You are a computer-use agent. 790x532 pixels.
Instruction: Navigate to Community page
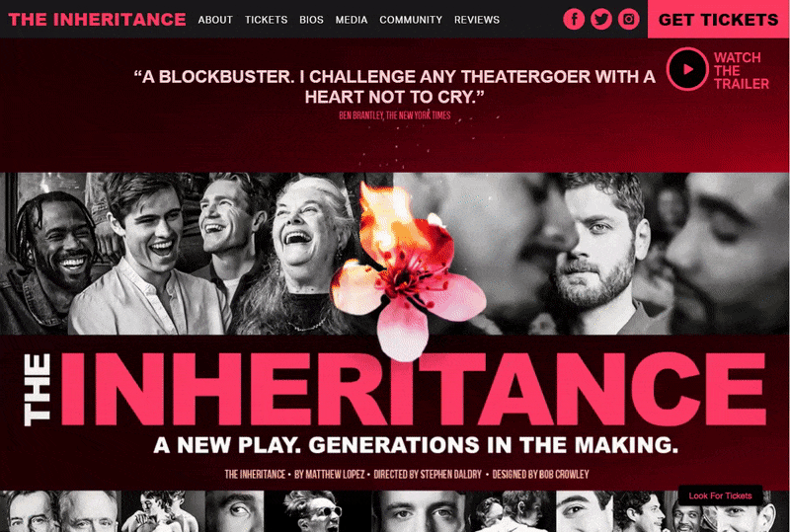[x=411, y=20]
